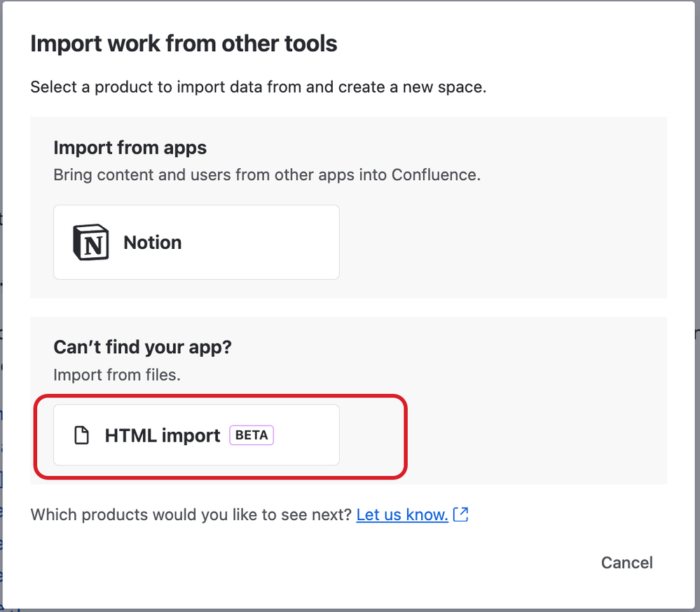Click the Notion logo icon
Screen dimensions: 700x612
point(91,242)
